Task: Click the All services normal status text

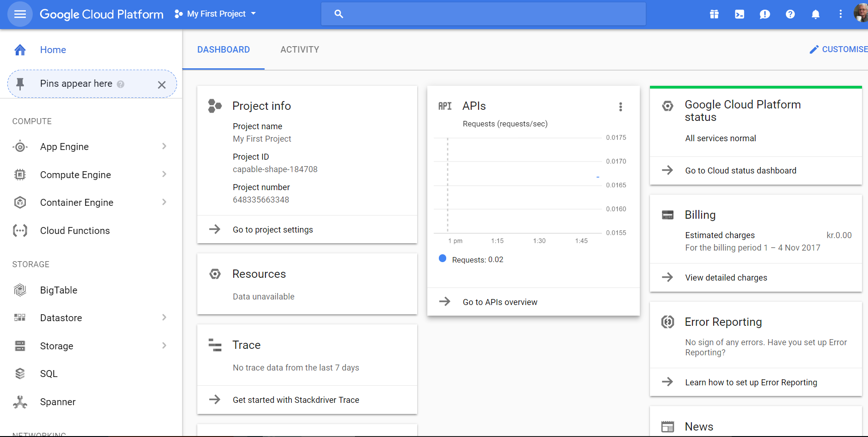Action: [720, 138]
